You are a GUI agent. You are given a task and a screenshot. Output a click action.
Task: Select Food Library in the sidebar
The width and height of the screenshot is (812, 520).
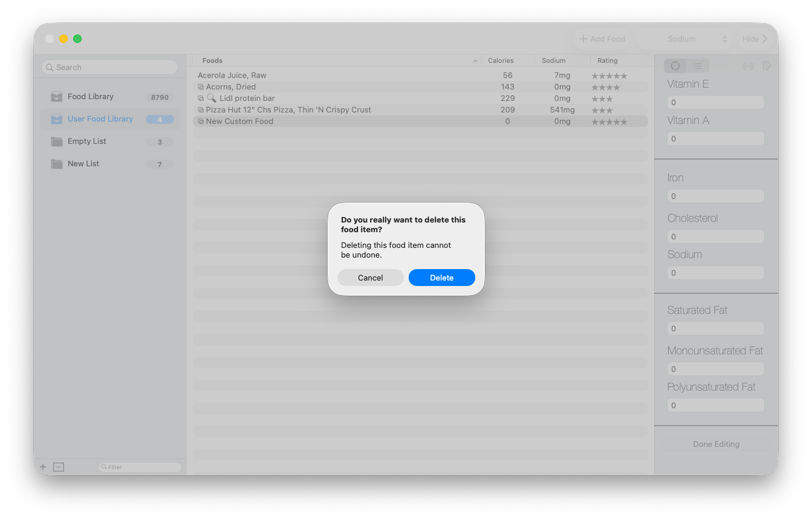pyautogui.click(x=110, y=97)
